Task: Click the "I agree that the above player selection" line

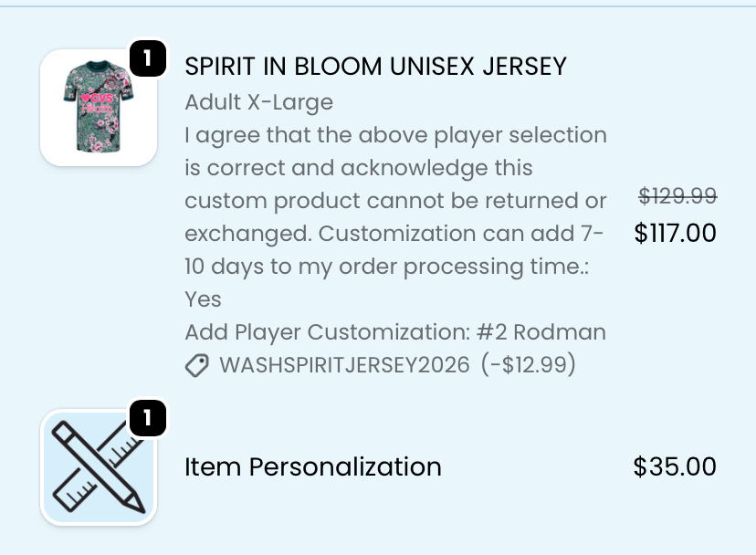Action: pos(394,135)
